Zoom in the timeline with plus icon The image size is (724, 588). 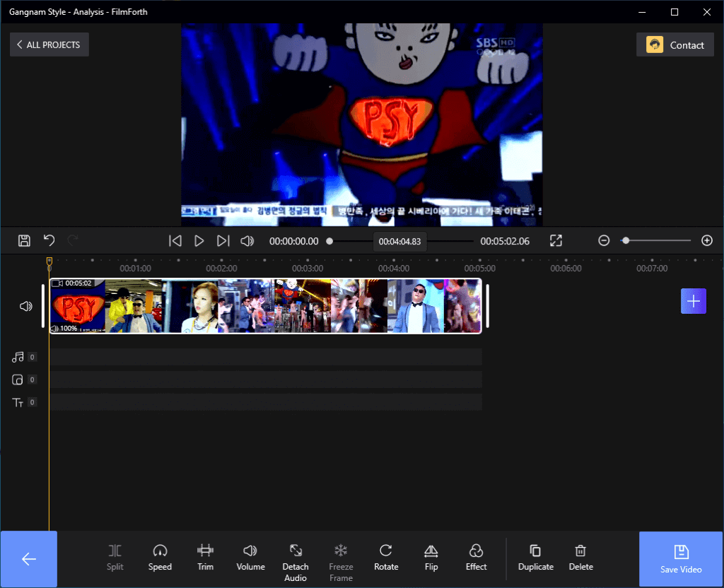(x=706, y=240)
